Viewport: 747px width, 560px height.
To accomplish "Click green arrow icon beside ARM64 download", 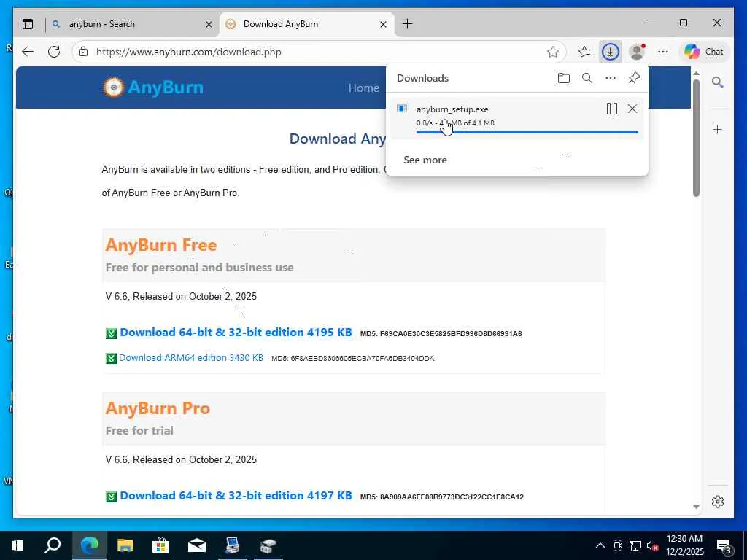I will pyautogui.click(x=111, y=358).
